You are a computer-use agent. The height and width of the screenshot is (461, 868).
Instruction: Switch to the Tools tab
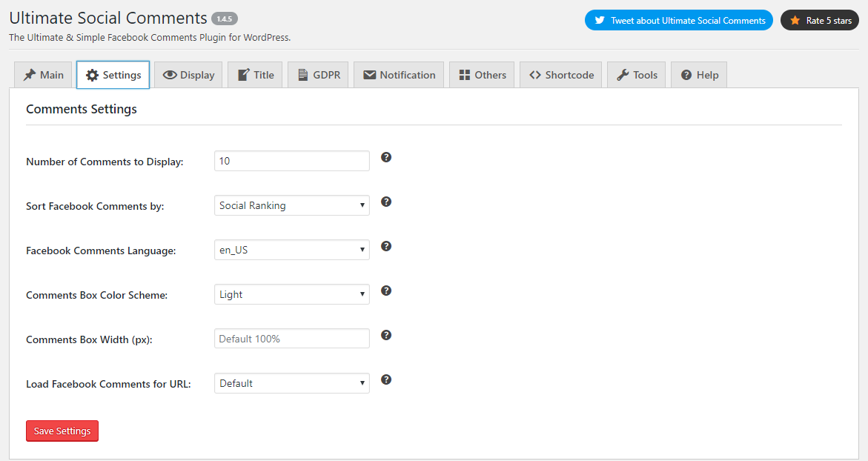click(x=637, y=75)
